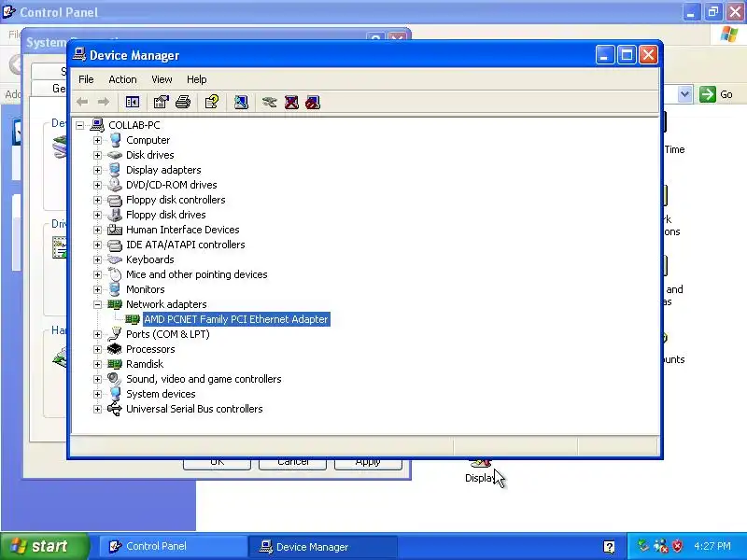Click the 4:27 PM taskbar clock
The width and height of the screenshot is (747, 560).
click(x=712, y=546)
